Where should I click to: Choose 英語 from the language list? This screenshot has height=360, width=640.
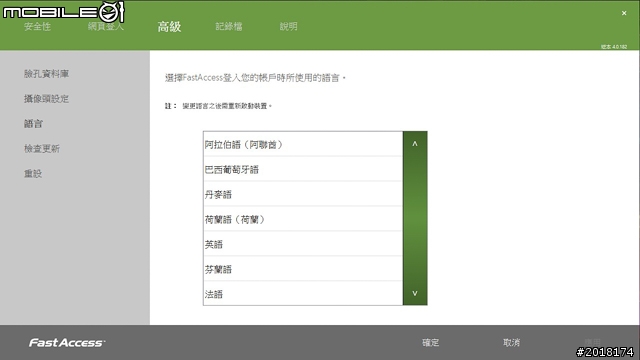(303, 244)
